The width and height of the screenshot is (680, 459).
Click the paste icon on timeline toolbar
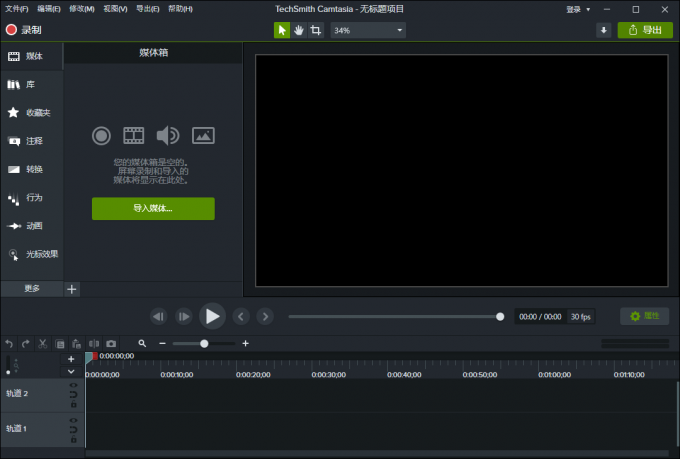(x=77, y=344)
